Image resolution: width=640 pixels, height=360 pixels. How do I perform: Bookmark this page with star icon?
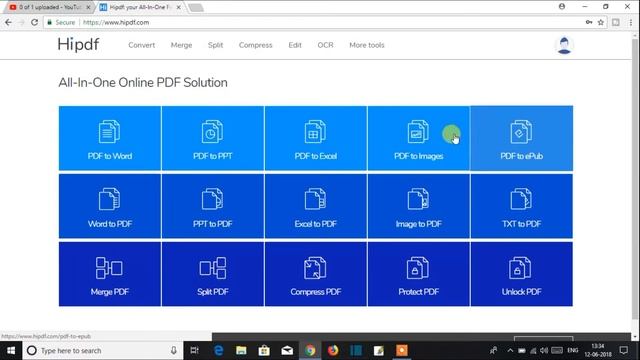(601, 22)
